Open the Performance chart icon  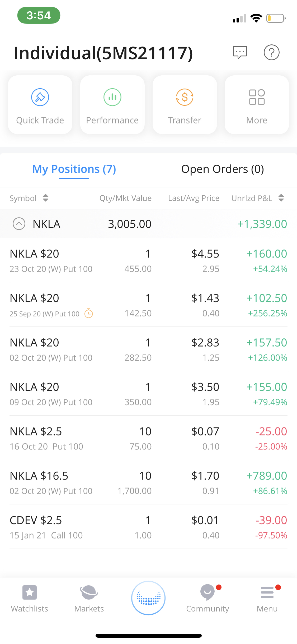pyautogui.click(x=112, y=97)
